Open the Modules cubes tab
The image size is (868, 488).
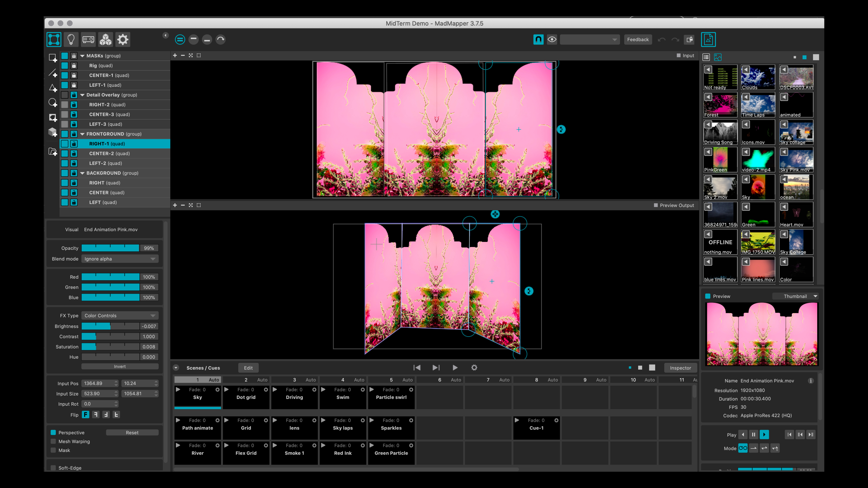[x=105, y=39]
